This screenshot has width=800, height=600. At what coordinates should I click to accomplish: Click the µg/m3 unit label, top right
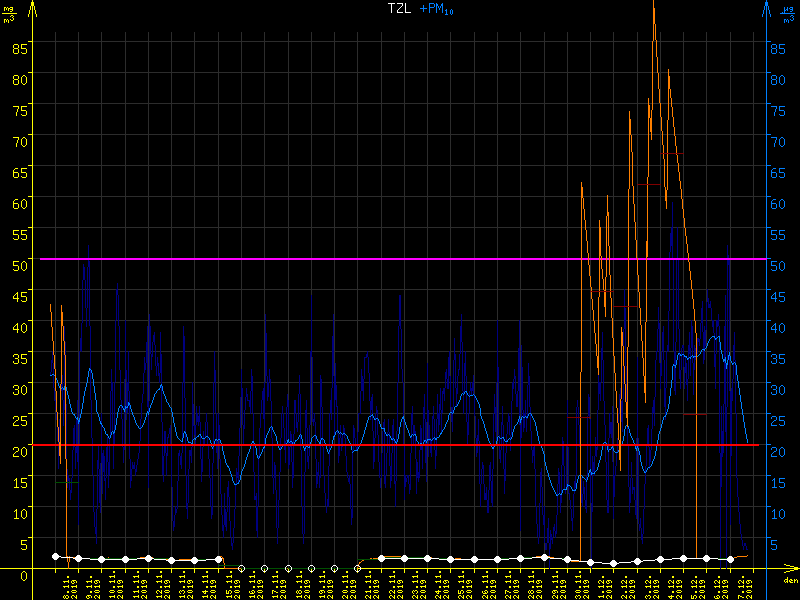[790, 13]
